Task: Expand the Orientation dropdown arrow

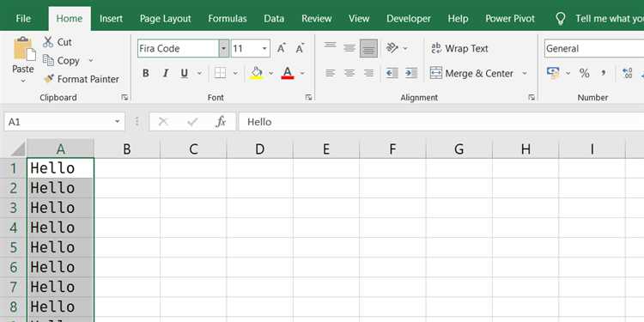Action: tap(405, 48)
